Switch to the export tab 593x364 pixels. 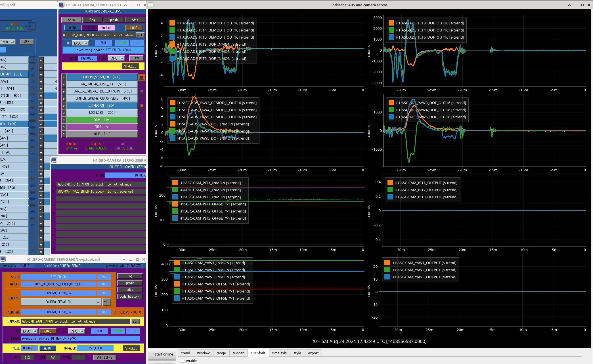pyautogui.click(x=313, y=353)
